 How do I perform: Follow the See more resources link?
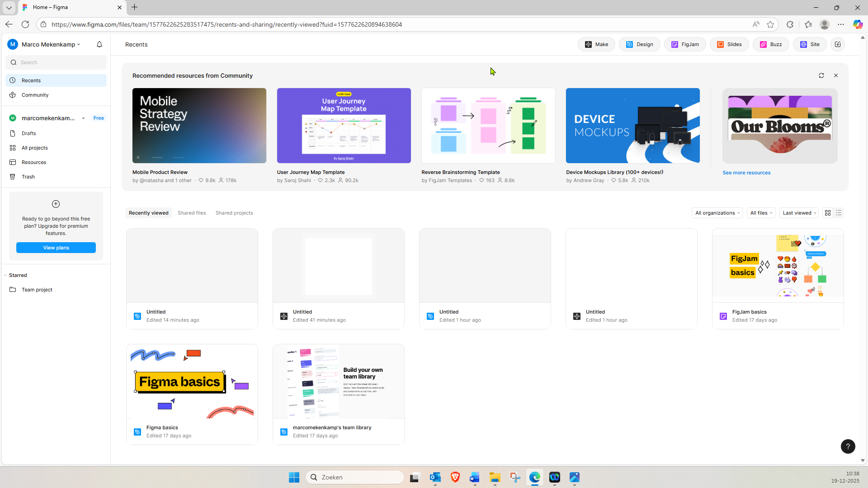[x=746, y=173]
